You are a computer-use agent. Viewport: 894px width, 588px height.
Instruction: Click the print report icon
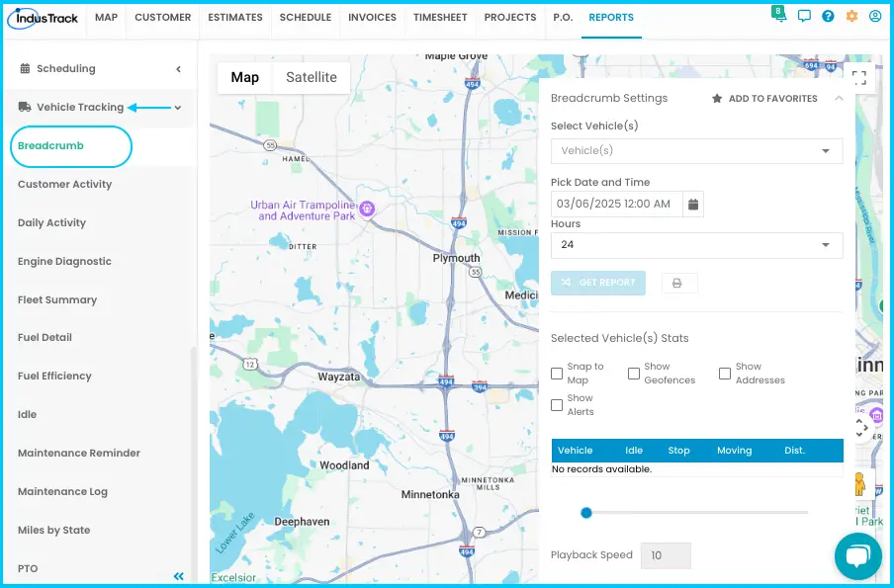pos(677,284)
